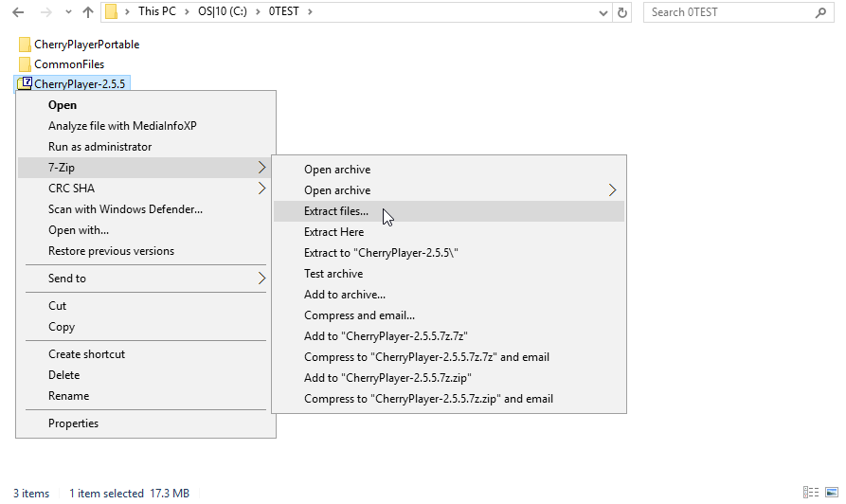Select OS|10 (C:) in the breadcrumb
The width and height of the screenshot is (846, 504).
pos(223,11)
